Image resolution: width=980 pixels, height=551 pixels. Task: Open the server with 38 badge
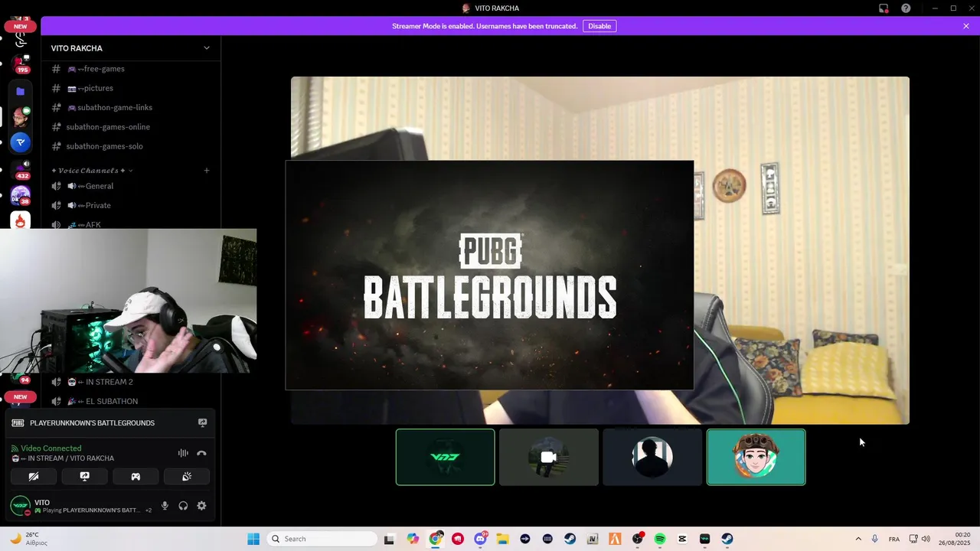[21, 195]
